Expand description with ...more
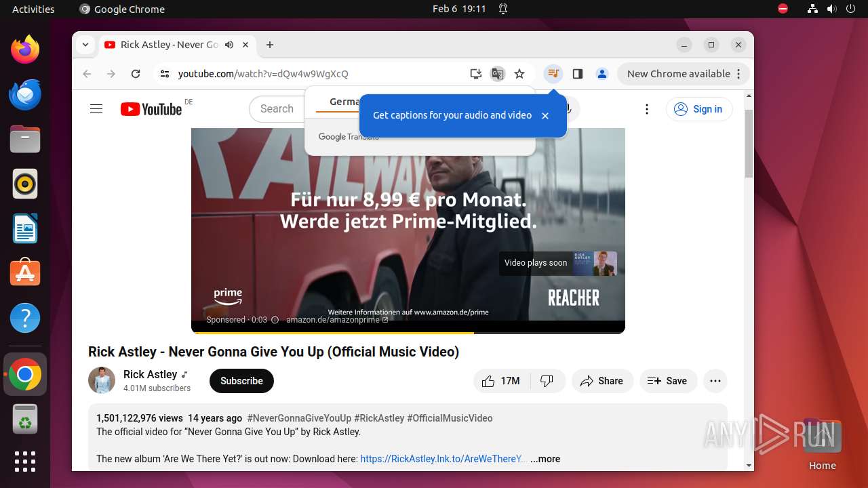Viewport: 868px width, 488px height. 545,459
